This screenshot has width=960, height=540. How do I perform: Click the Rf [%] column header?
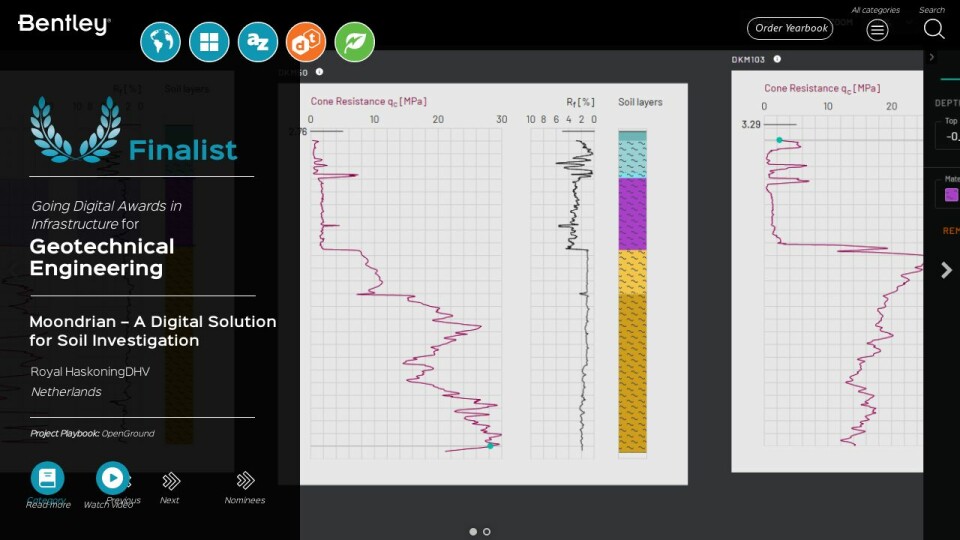[580, 102]
